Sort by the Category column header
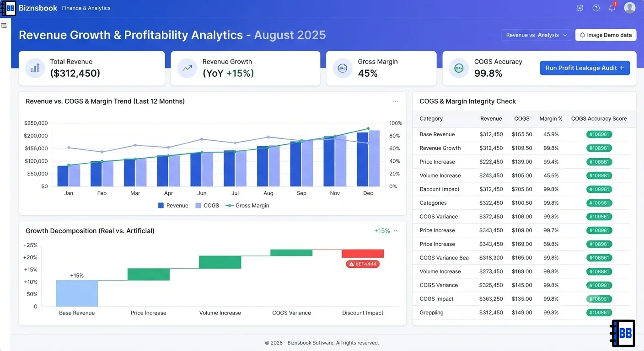 tap(431, 119)
